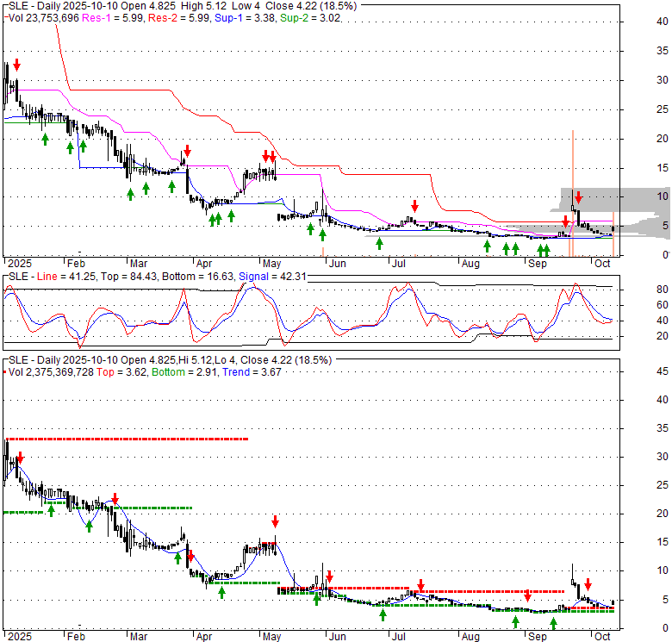
Task: Click the red arrow above late March candles, top chart
Action: point(187,153)
